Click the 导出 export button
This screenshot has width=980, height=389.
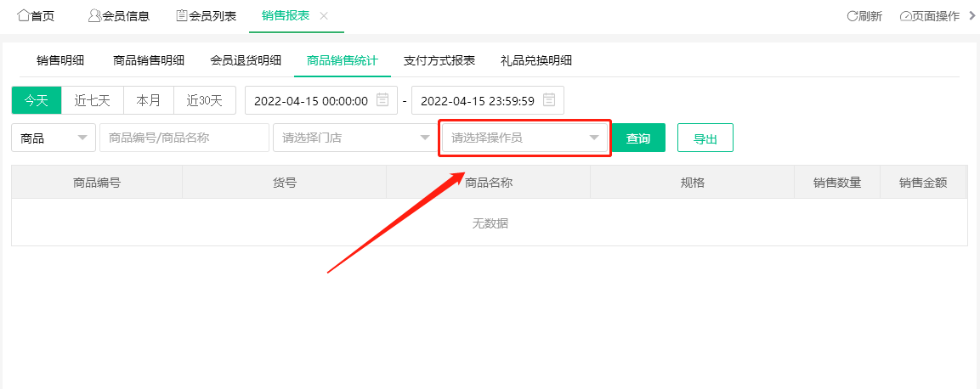coord(705,138)
